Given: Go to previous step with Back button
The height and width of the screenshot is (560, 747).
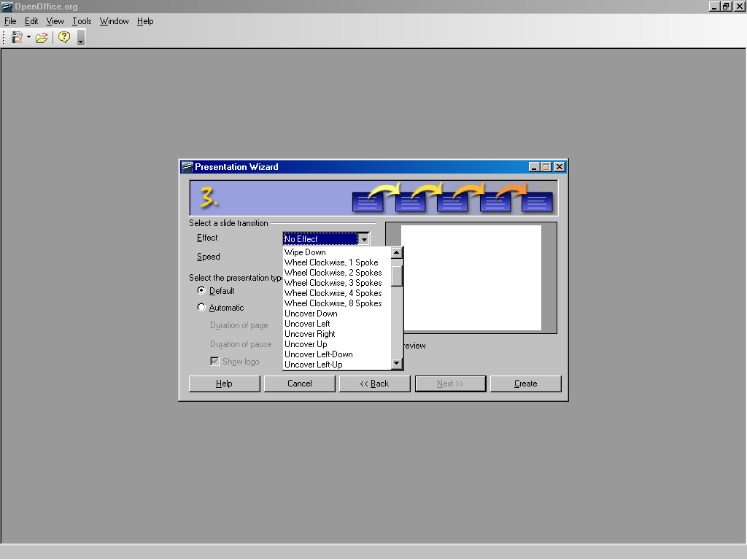Looking at the screenshot, I should click(x=374, y=384).
